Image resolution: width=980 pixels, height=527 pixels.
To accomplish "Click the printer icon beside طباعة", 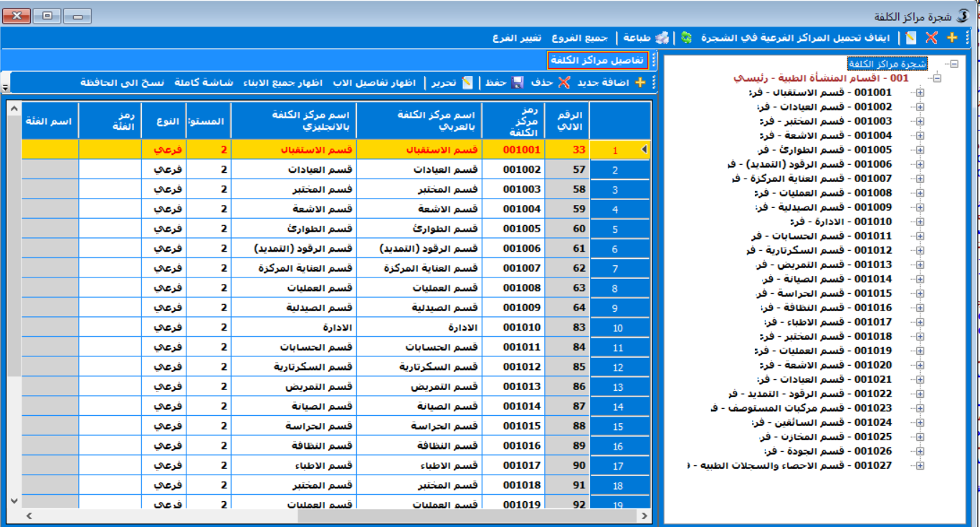I will pyautogui.click(x=662, y=37).
